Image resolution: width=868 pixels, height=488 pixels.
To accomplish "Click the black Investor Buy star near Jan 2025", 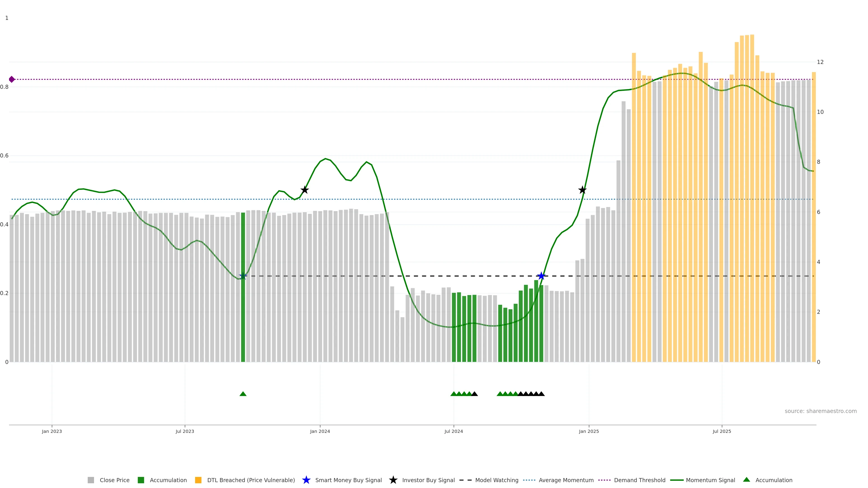I will tap(582, 190).
